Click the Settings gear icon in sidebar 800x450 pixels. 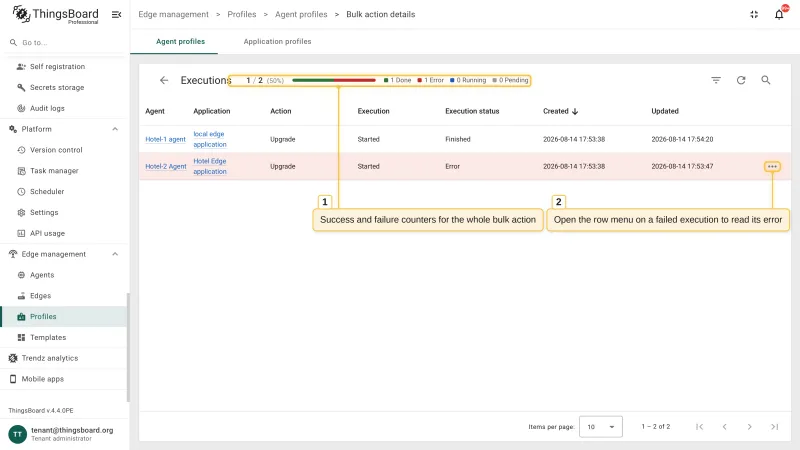point(21,213)
